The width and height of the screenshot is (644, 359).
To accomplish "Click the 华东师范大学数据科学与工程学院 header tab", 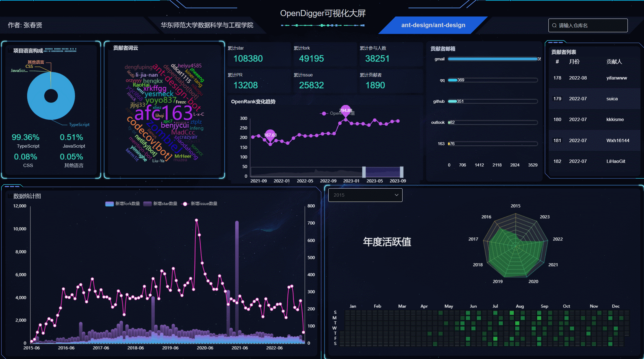I will coord(207,25).
